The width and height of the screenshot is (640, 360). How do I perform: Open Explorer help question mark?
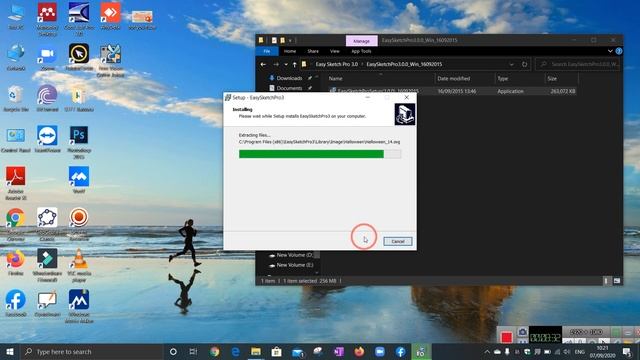click(x=619, y=51)
